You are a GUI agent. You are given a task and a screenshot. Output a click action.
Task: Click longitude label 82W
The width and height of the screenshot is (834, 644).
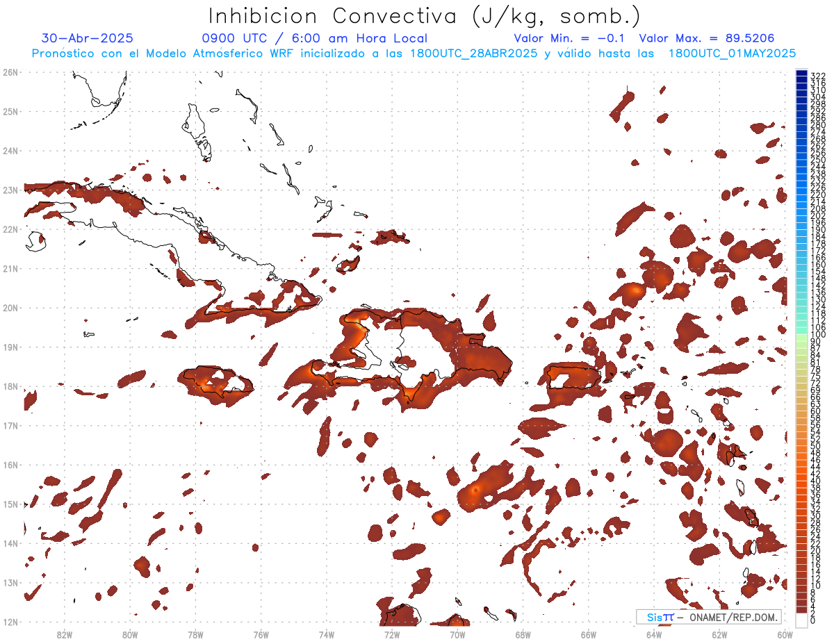coord(65,634)
